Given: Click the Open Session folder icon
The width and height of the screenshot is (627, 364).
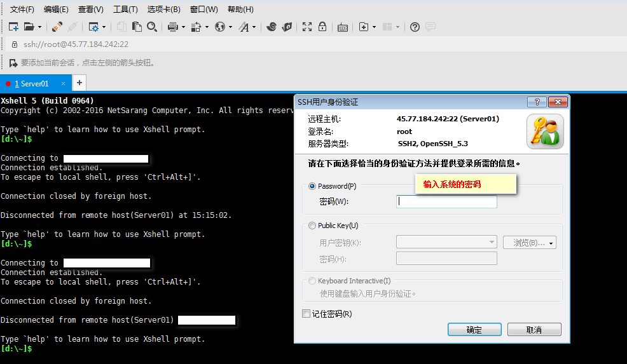Looking at the screenshot, I should 29,27.
